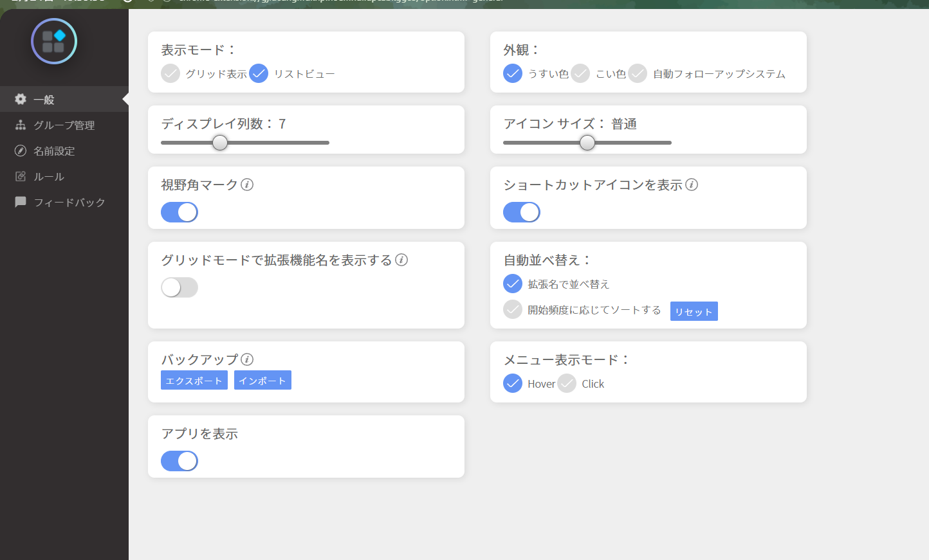Image resolution: width=929 pixels, height=560 pixels.
Task: Click the メニュー表示モード heading text
Action: pos(566,359)
